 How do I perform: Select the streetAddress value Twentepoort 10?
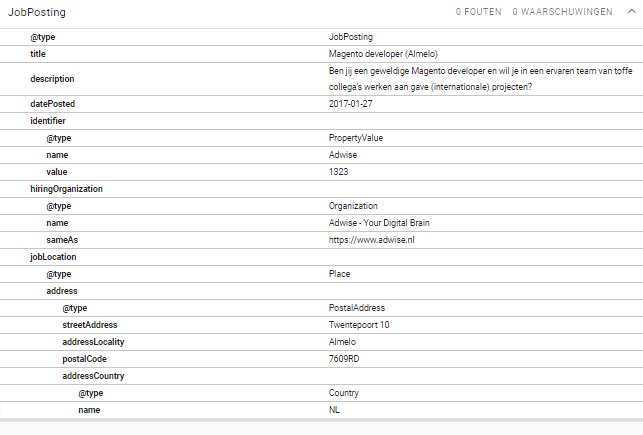(359, 325)
